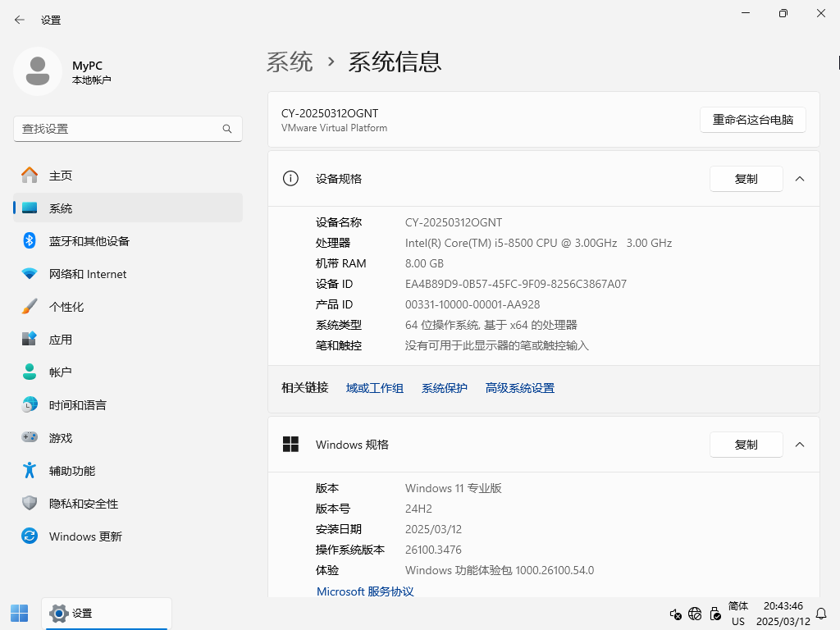Collapse the Windows 规格 section

(x=800, y=444)
